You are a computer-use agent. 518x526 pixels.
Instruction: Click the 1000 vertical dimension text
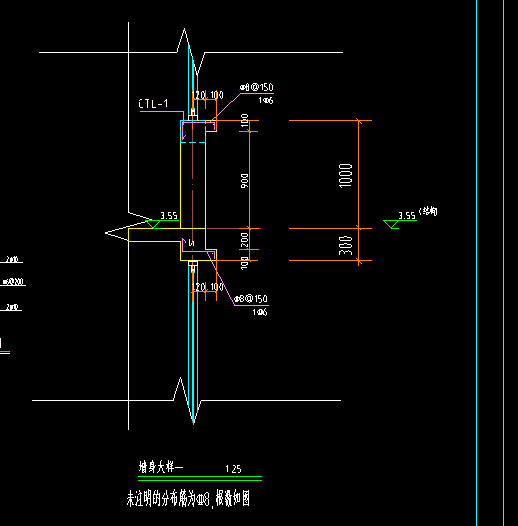(346, 175)
